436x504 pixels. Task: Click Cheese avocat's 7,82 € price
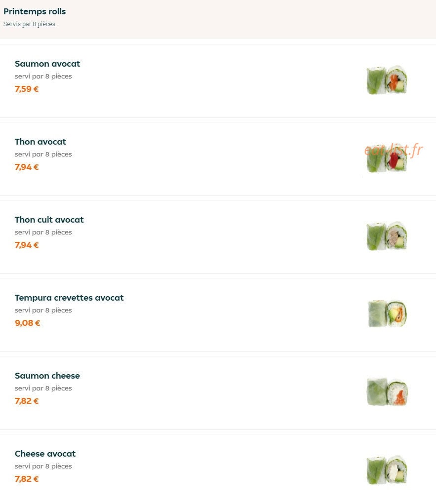click(27, 479)
